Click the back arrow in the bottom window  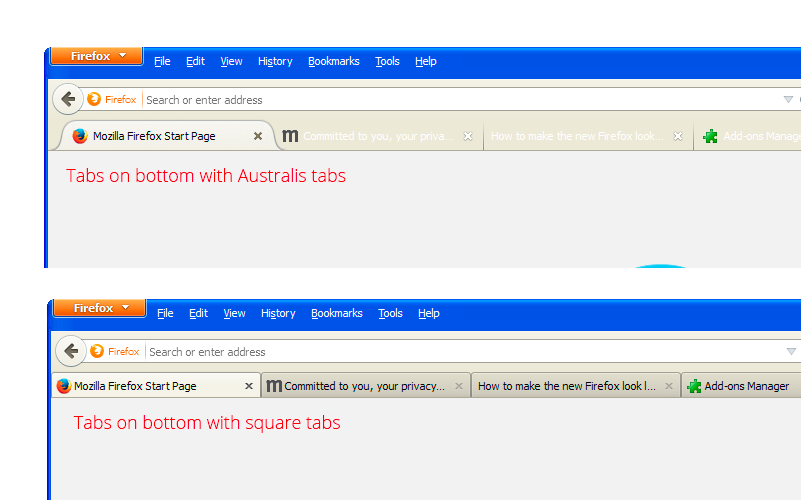71,351
